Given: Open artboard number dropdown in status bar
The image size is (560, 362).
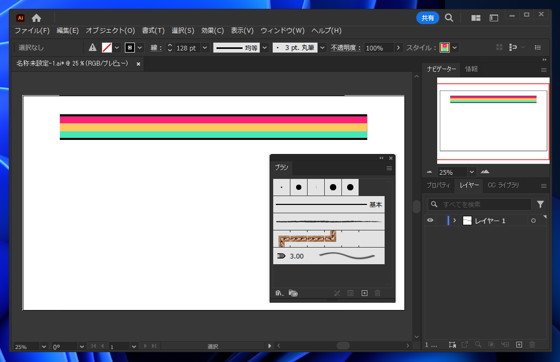Looking at the screenshot, I should (134, 346).
